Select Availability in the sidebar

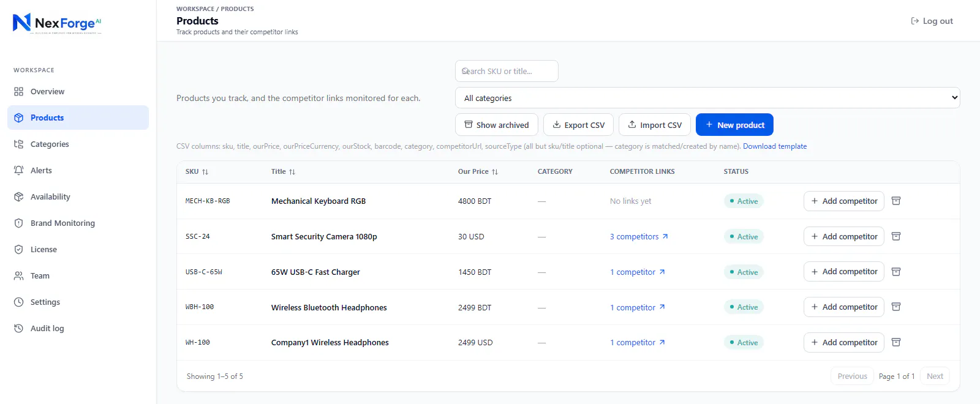tap(78, 197)
